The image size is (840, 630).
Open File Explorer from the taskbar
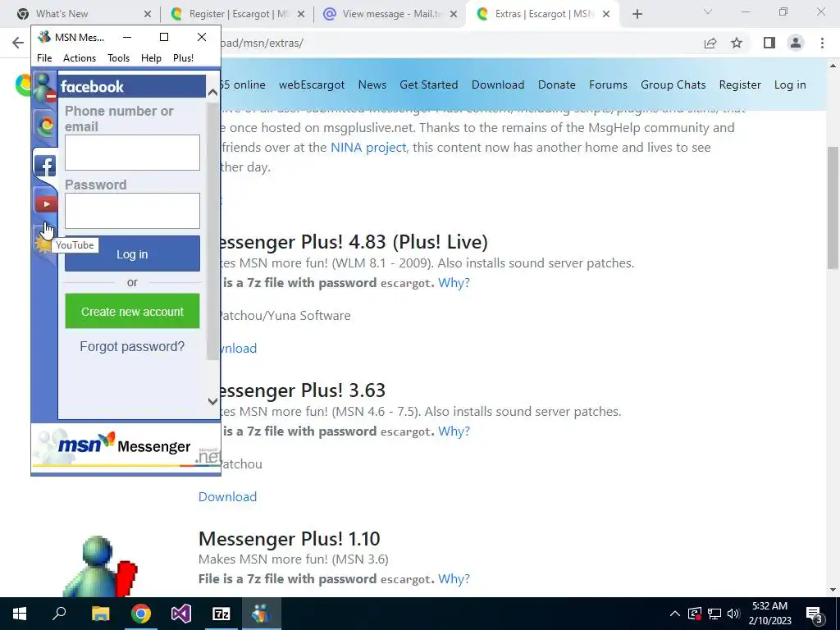coord(100,614)
